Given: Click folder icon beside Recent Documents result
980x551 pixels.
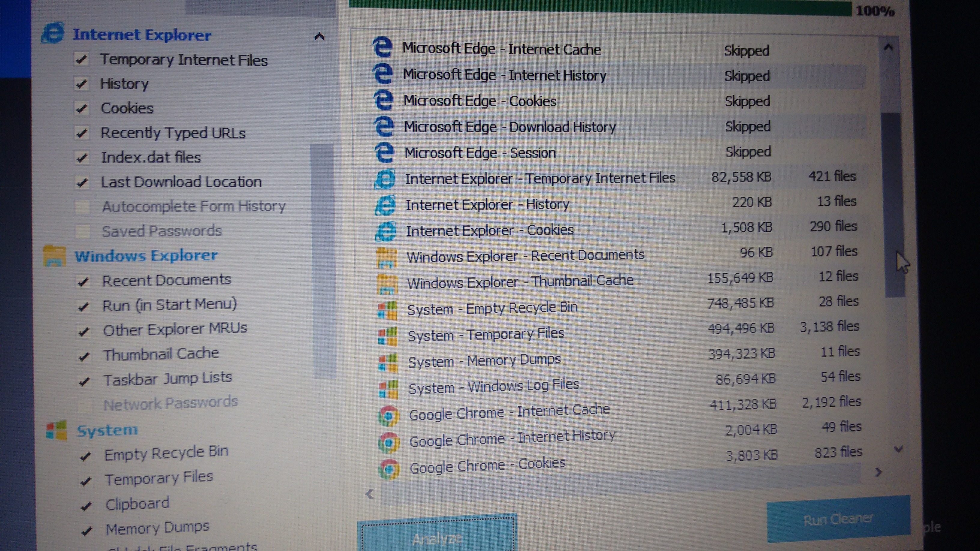Looking at the screenshot, I should (386, 257).
